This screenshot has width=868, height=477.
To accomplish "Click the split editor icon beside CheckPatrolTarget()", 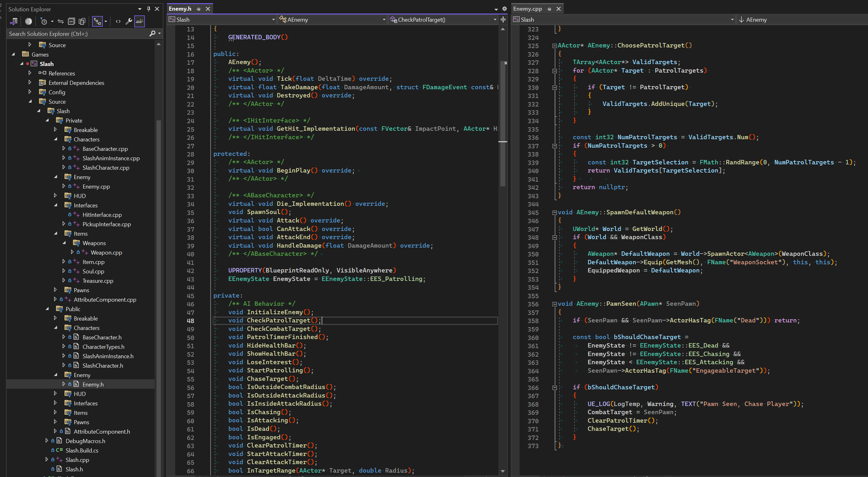I will [503, 19].
